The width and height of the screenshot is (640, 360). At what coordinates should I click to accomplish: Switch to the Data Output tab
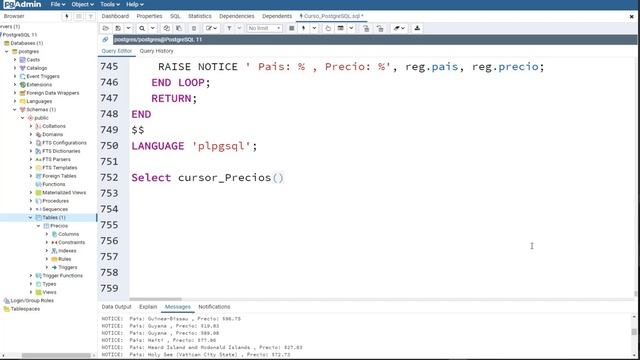click(x=116, y=307)
